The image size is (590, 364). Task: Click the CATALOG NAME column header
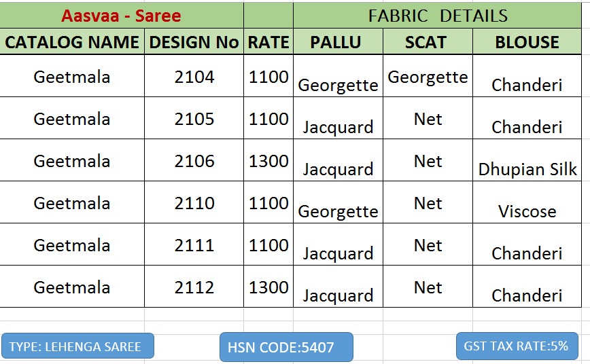pos(72,42)
